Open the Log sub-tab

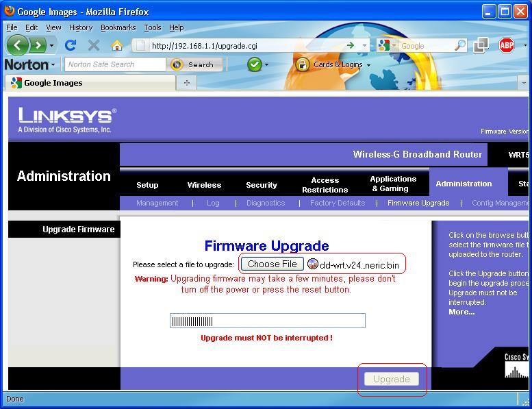[213, 203]
